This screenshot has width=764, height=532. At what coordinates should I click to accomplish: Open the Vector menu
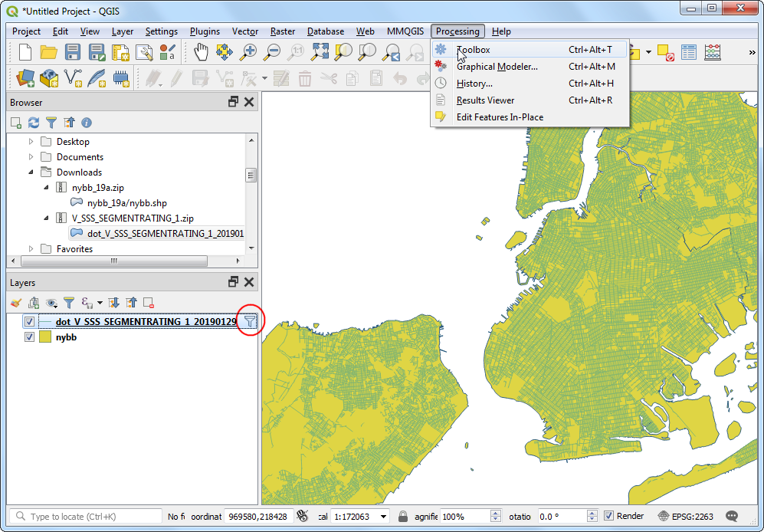245,31
